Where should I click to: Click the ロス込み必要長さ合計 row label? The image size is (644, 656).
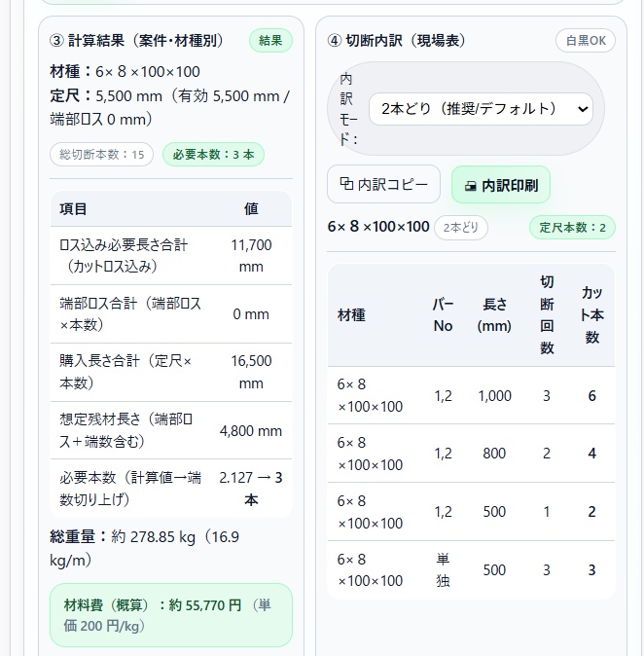124,256
